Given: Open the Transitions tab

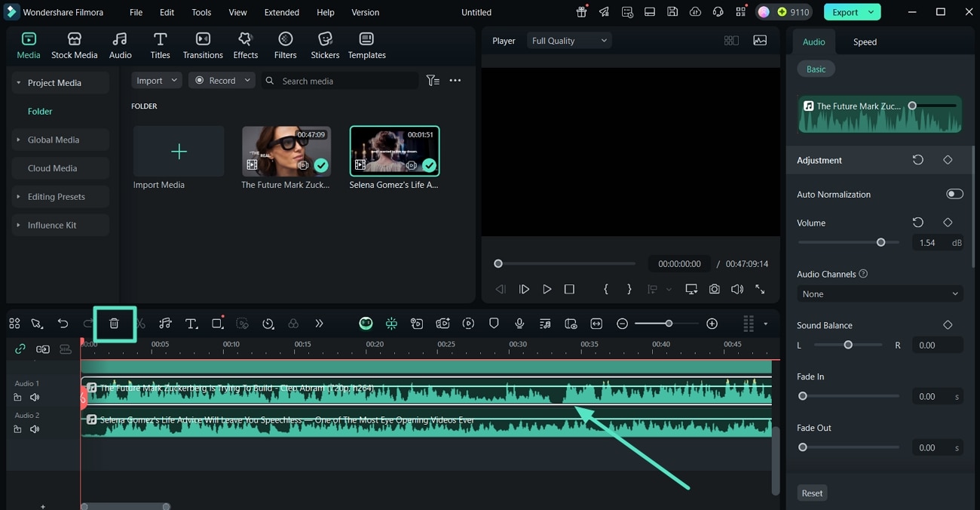Looking at the screenshot, I should tap(203, 45).
